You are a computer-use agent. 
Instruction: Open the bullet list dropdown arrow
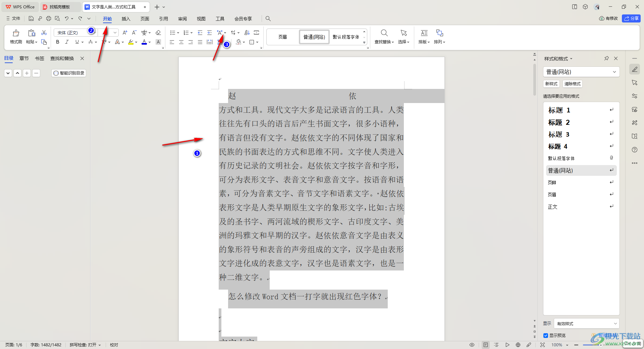coord(178,33)
